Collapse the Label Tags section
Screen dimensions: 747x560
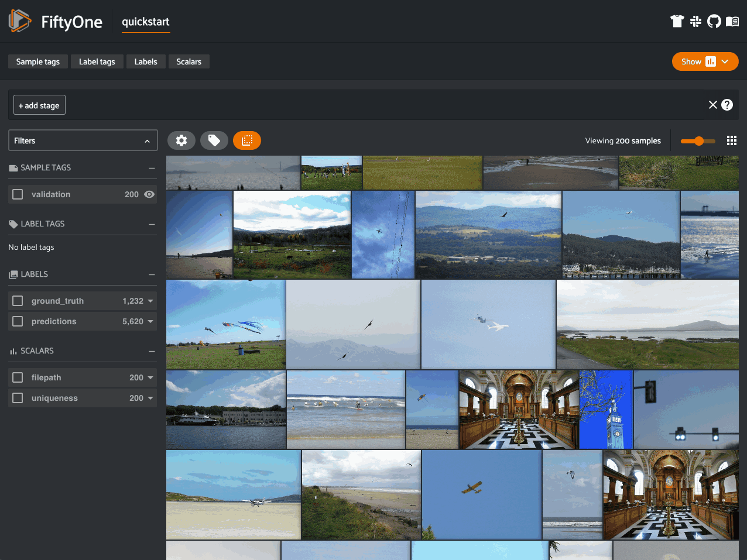(x=152, y=224)
